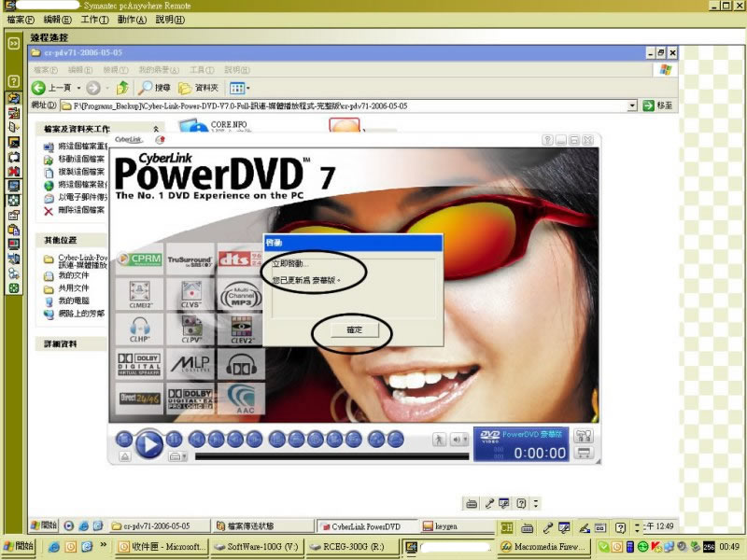Open 共用文件 under other places
The image size is (747, 560).
point(66,288)
